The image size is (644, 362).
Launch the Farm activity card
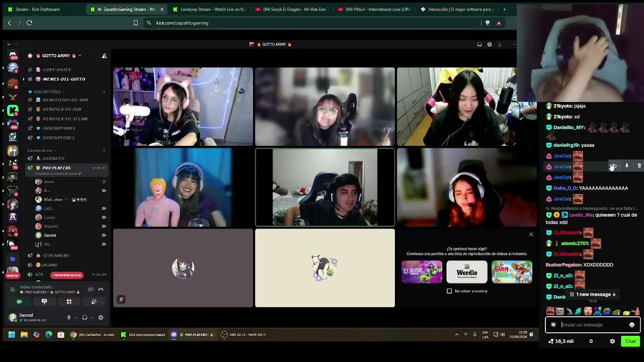point(512,272)
